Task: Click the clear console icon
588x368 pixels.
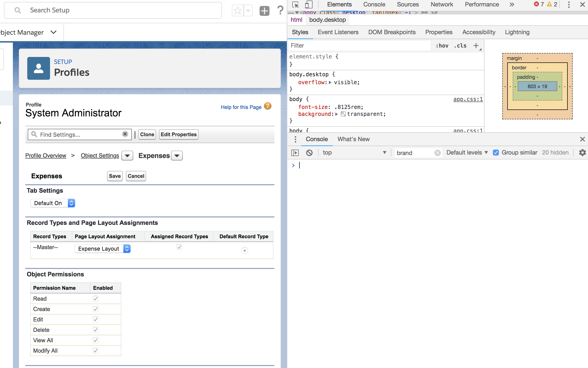Action: (x=309, y=153)
